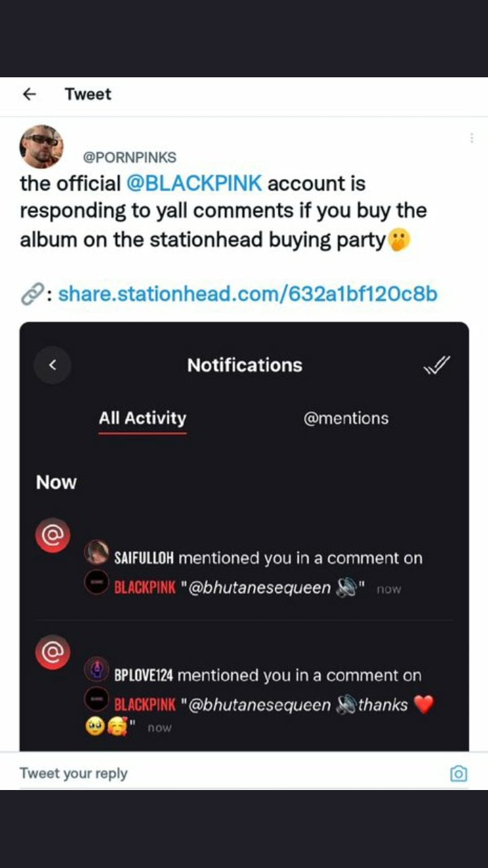Tap BLACKPINK name in second notification

click(144, 705)
